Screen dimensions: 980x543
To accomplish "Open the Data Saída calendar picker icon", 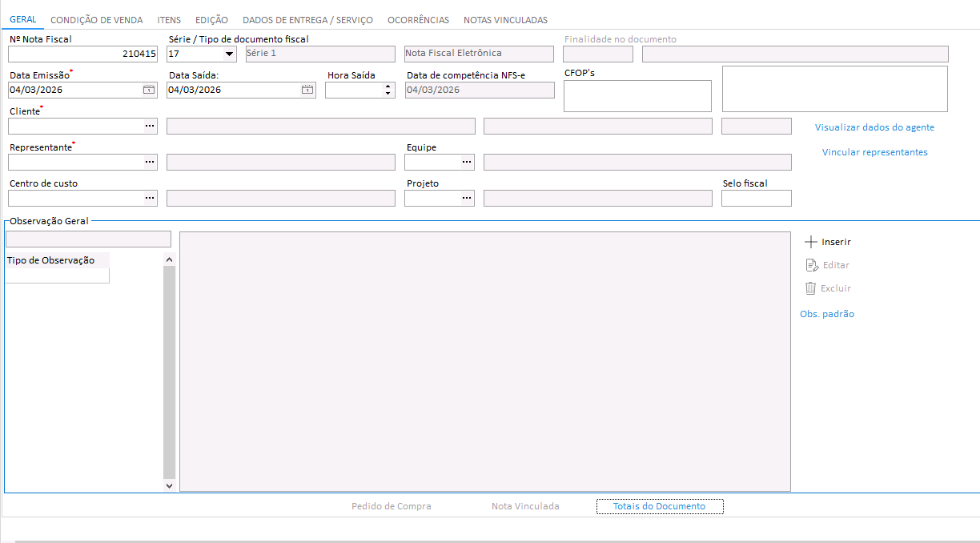I will (307, 90).
